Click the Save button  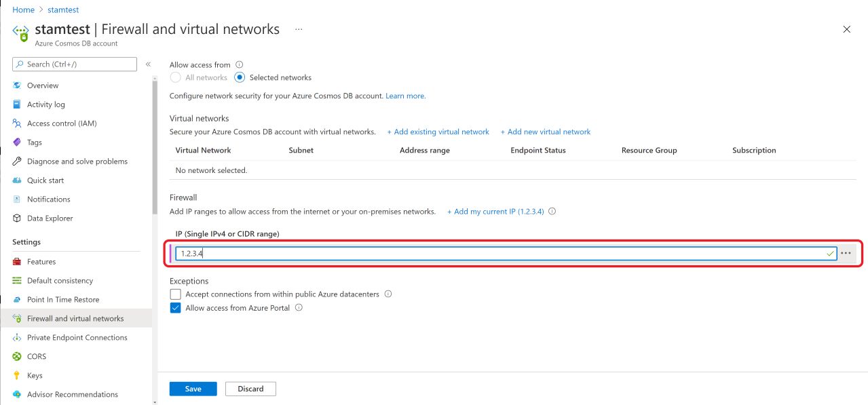[x=193, y=389]
